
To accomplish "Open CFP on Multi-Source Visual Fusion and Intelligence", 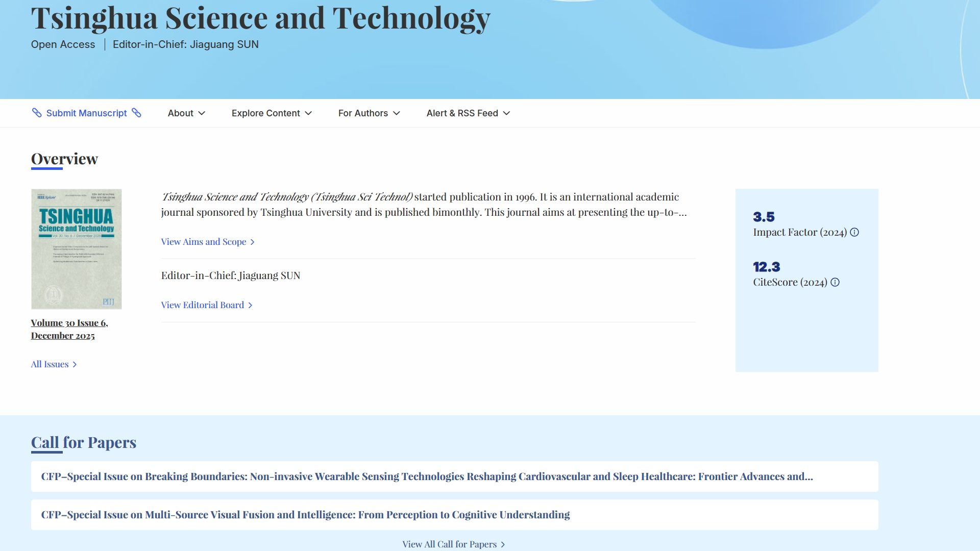I will tap(454, 515).
